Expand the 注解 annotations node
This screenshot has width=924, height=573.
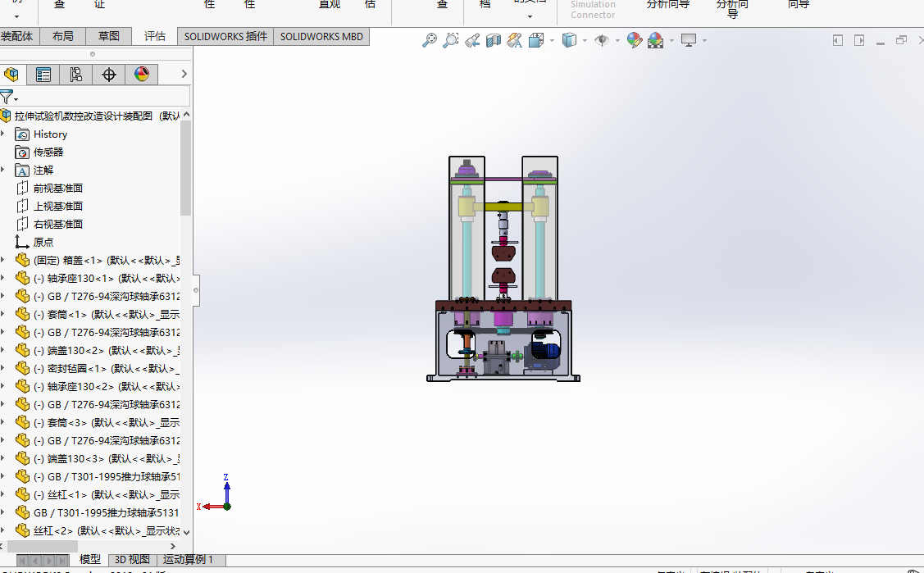(3, 171)
